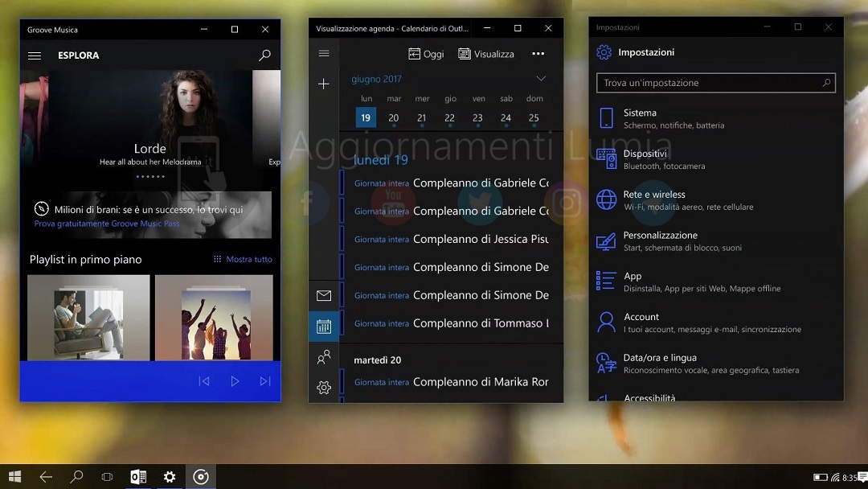Open the Windows Start button
The width and height of the screenshot is (868, 489).
click(15, 476)
